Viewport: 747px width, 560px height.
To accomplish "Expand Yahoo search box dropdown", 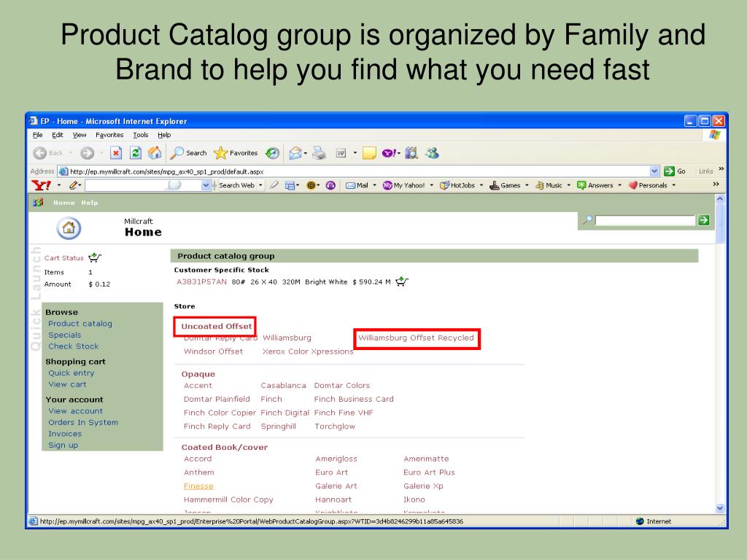I will 206,185.
